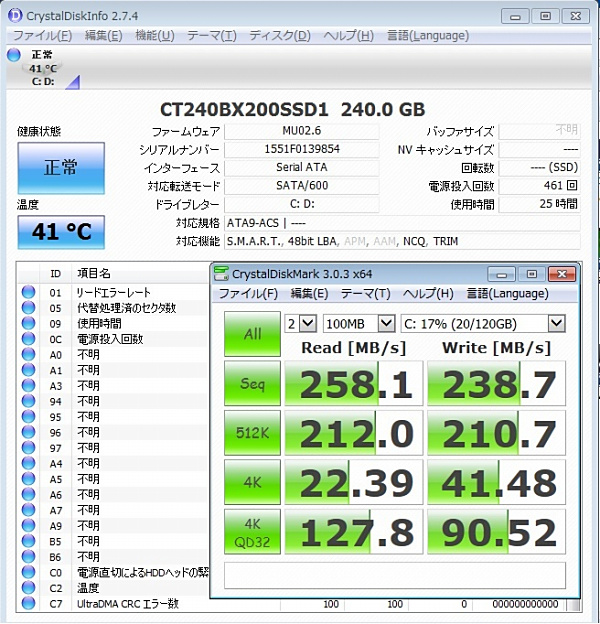The image size is (600, 624).
Task: Start the 4K QD32 benchmark
Action: click(252, 532)
